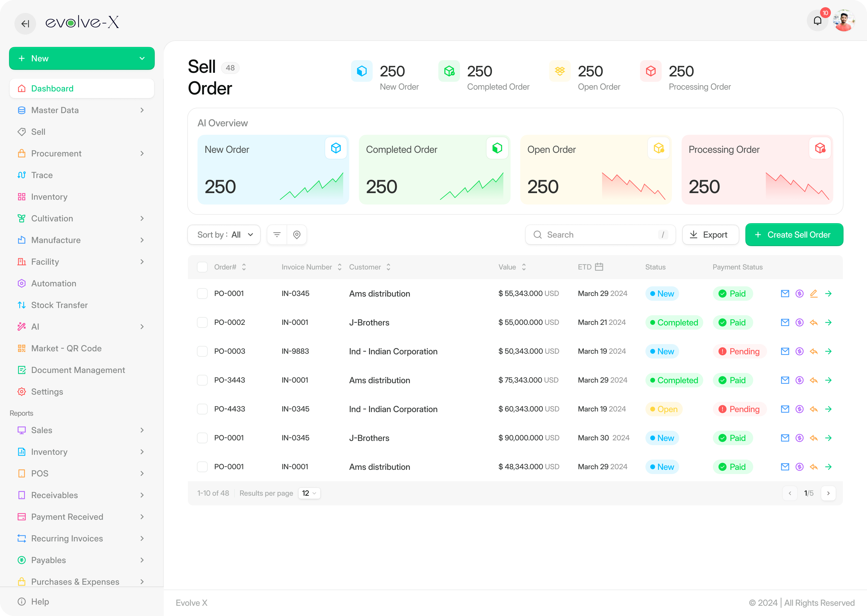867x616 pixels.
Task: Click the Create Sell Order button
Action: [x=794, y=235]
